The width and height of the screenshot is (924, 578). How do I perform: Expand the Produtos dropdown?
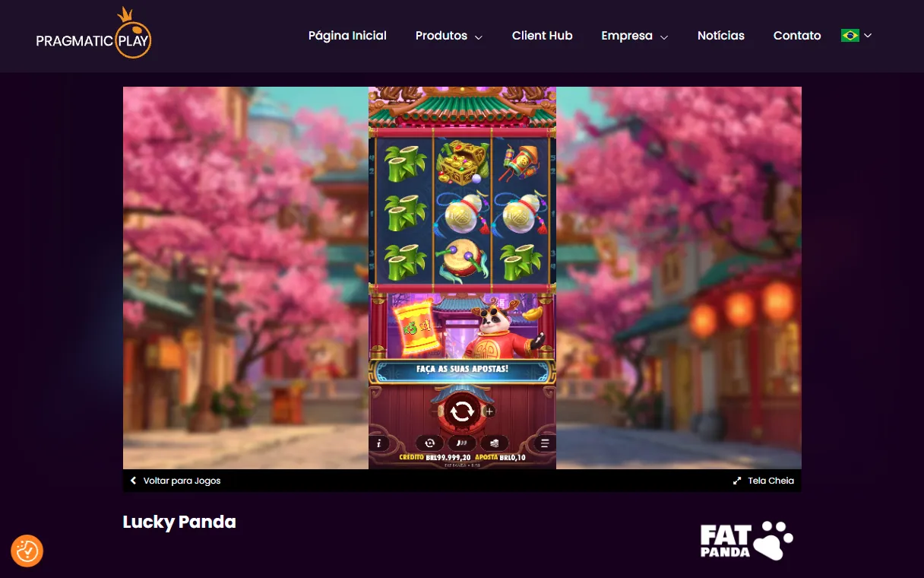point(448,36)
